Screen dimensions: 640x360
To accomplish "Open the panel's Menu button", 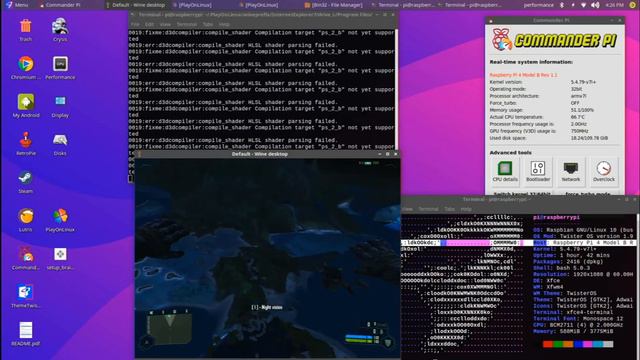I will (x=17, y=5).
